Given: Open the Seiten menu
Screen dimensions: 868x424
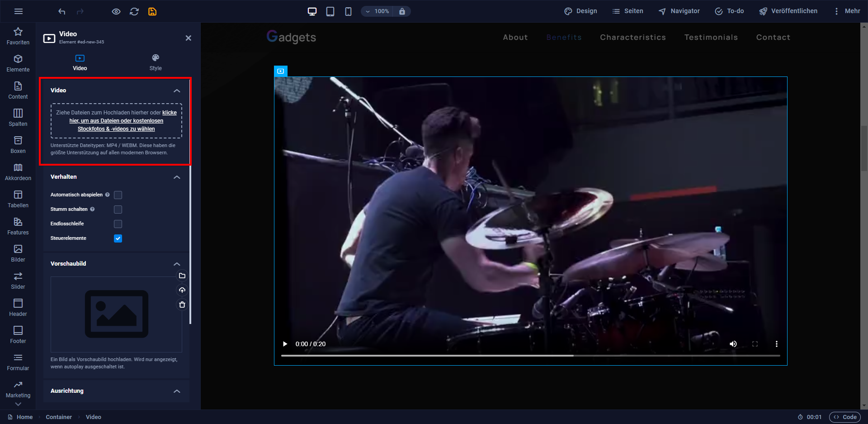Looking at the screenshot, I should 627,11.
